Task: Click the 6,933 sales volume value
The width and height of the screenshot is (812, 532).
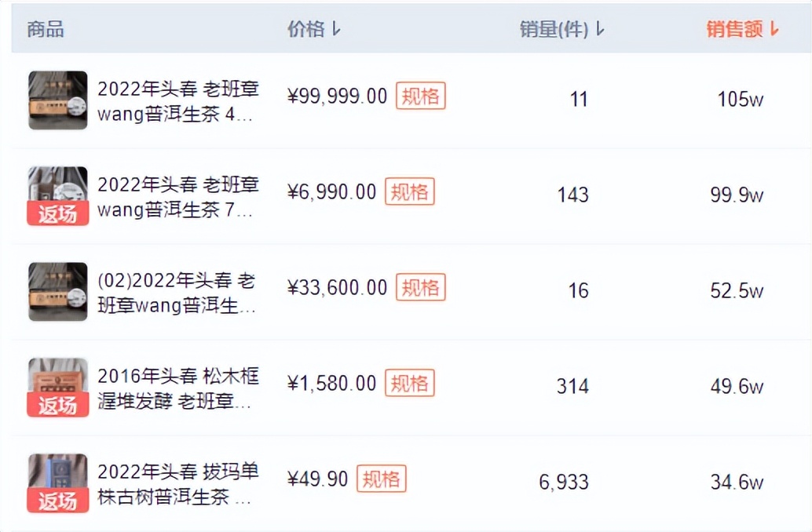Action: (x=564, y=483)
